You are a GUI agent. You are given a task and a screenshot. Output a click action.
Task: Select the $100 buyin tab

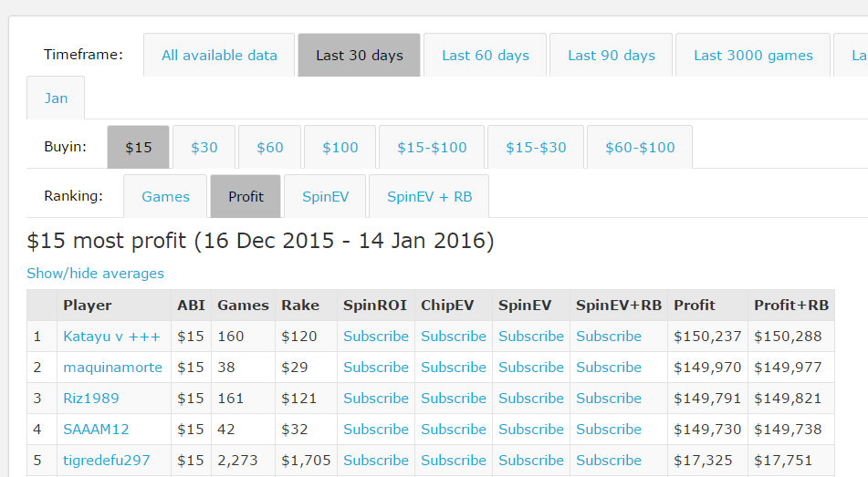[340, 148]
